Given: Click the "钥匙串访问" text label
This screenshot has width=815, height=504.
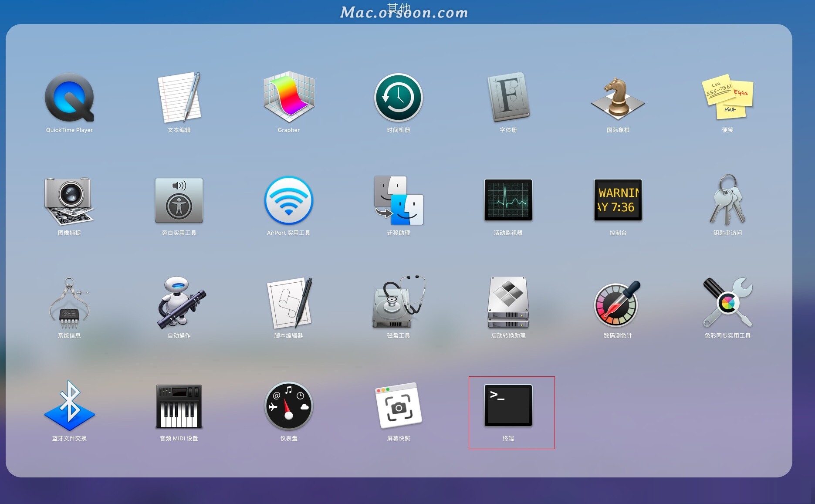Looking at the screenshot, I should click(x=728, y=233).
